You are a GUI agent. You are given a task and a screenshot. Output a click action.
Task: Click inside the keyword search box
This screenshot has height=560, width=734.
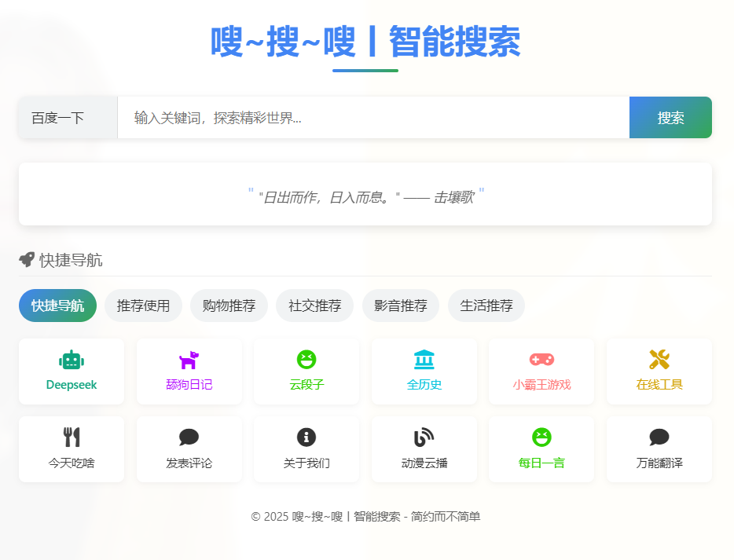369,118
